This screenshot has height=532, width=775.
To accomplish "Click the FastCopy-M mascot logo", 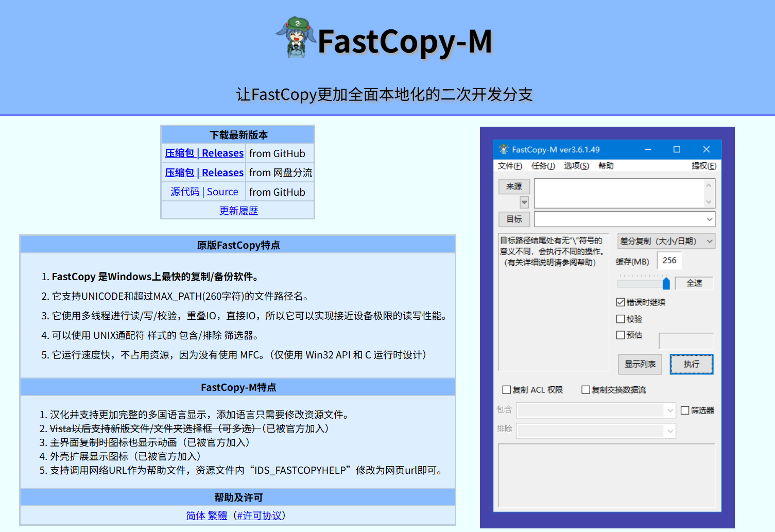I will click(x=295, y=37).
